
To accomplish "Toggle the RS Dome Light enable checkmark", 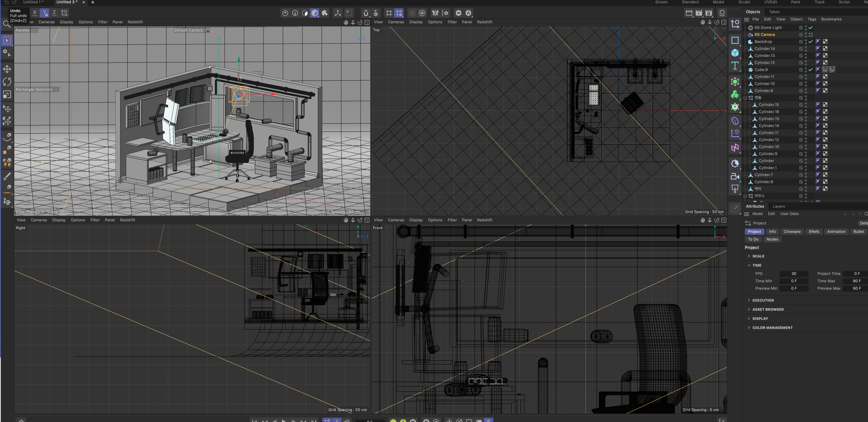I will pyautogui.click(x=811, y=28).
